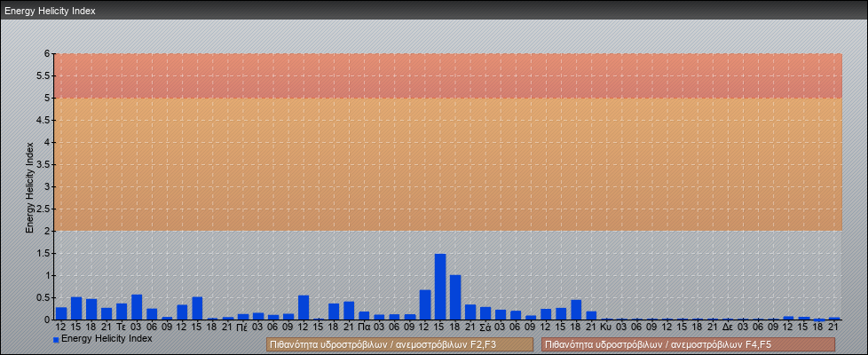
Task: Select the bar above the Τε label
Action: 122,312
